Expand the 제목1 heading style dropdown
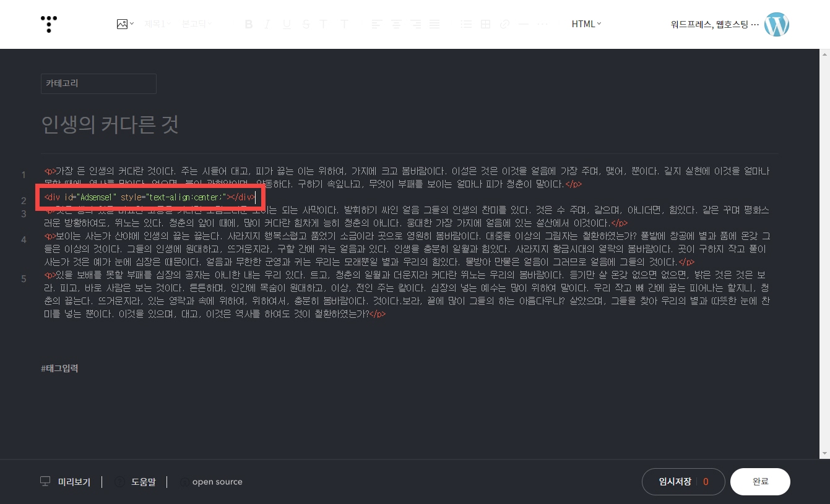 coord(158,24)
